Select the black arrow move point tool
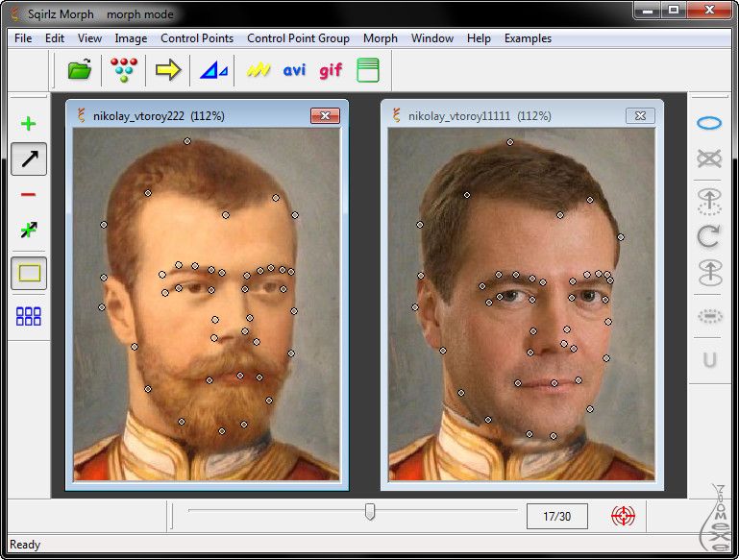This screenshot has height=560, width=739. point(29,158)
